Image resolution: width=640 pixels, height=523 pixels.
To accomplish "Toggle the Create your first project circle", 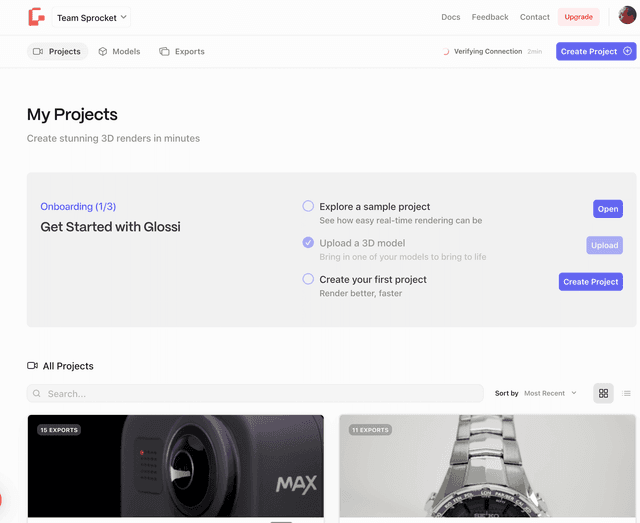I will pos(308,279).
